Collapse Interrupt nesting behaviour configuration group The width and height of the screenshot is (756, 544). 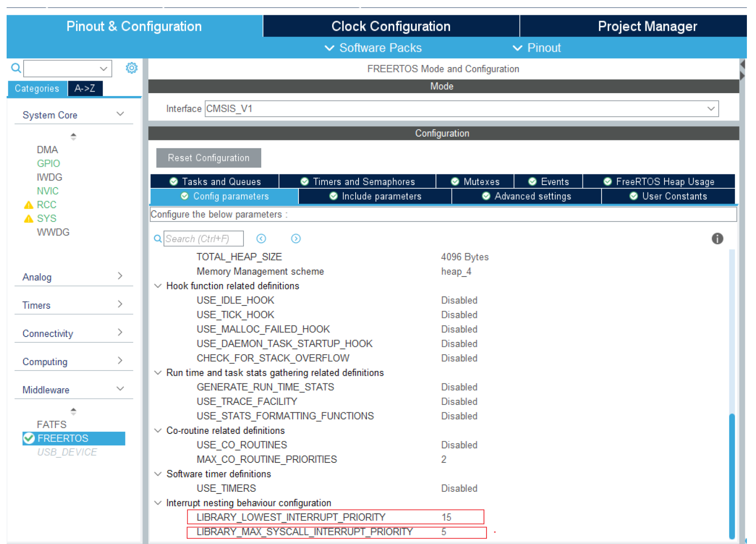pos(158,503)
